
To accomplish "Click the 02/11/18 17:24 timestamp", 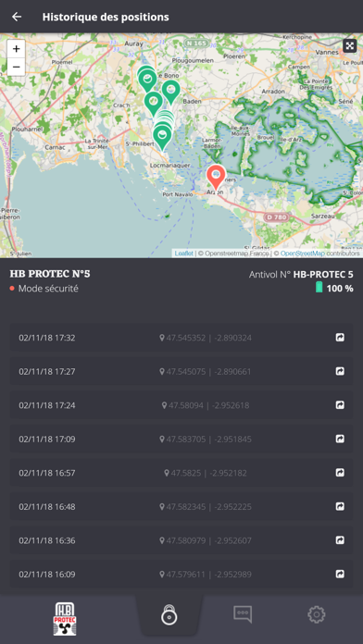I will [47, 405].
